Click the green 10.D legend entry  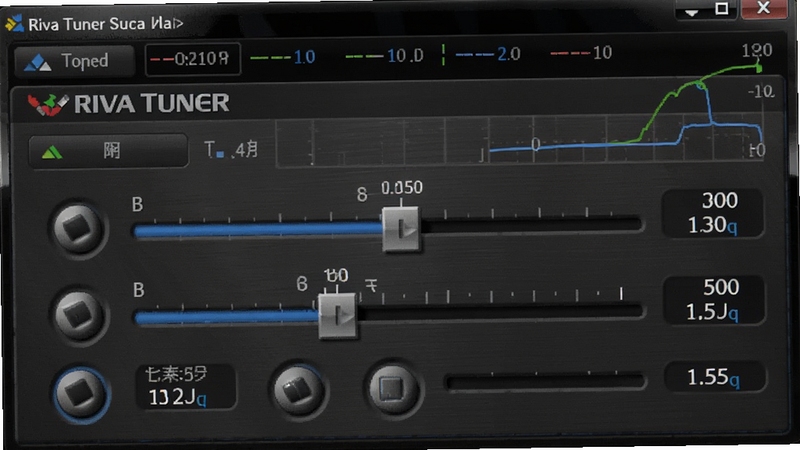[384, 55]
